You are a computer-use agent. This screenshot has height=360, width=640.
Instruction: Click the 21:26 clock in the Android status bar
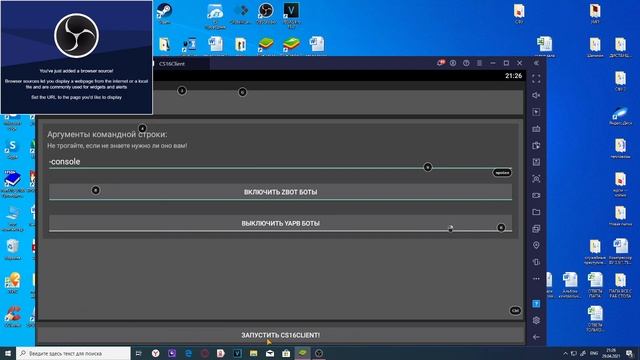[x=513, y=76]
